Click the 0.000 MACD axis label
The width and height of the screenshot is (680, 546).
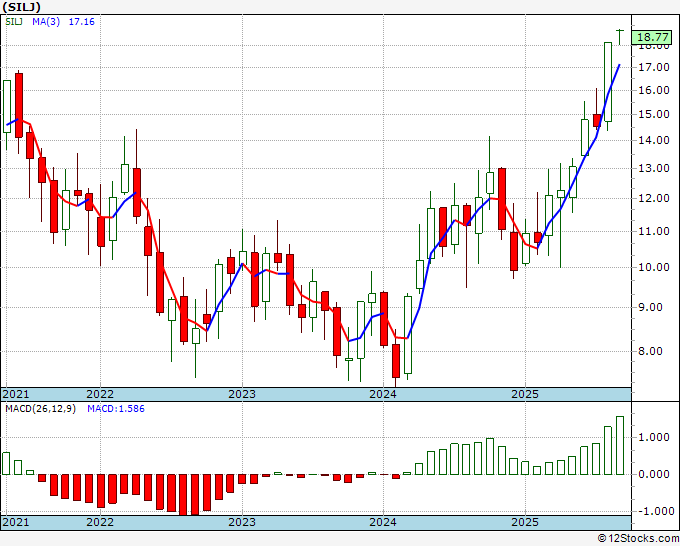tap(654, 474)
